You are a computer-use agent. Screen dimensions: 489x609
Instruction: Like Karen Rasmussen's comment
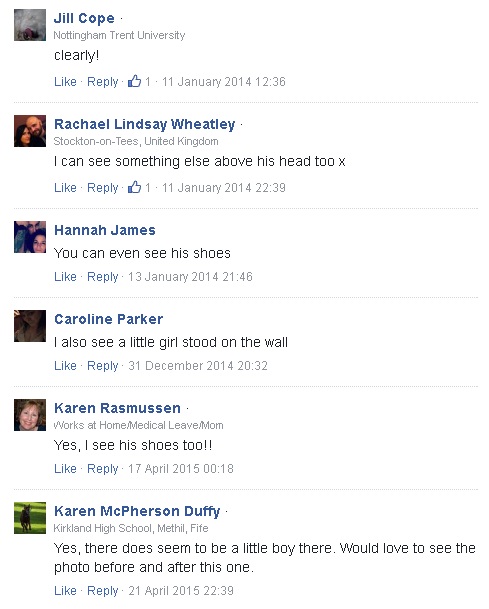coord(65,468)
